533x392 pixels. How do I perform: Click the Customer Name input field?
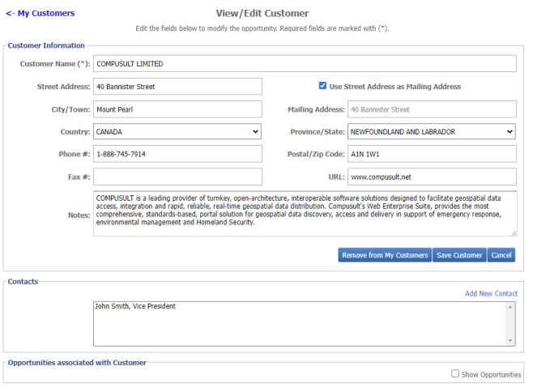305,63
